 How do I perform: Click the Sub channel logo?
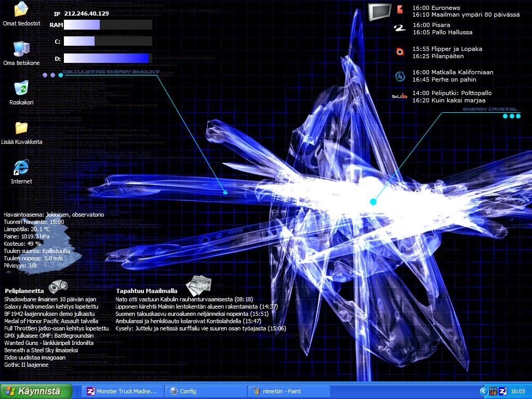click(x=399, y=97)
